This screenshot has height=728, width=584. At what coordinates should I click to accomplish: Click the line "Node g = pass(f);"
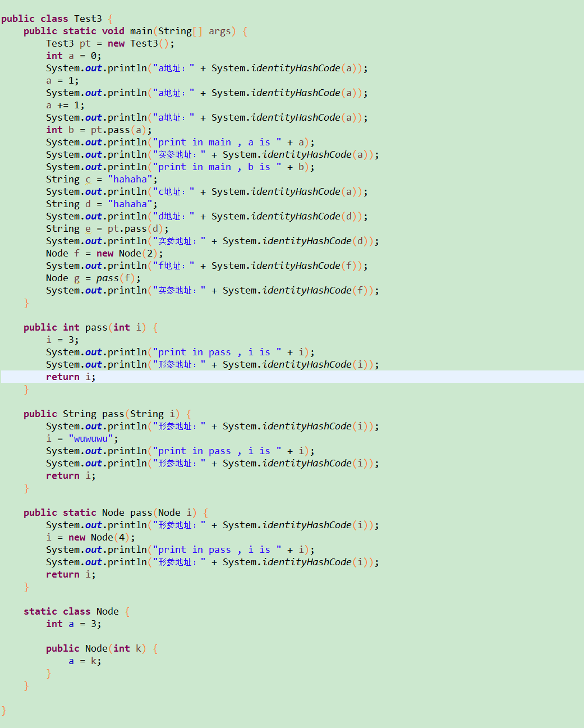tap(93, 278)
